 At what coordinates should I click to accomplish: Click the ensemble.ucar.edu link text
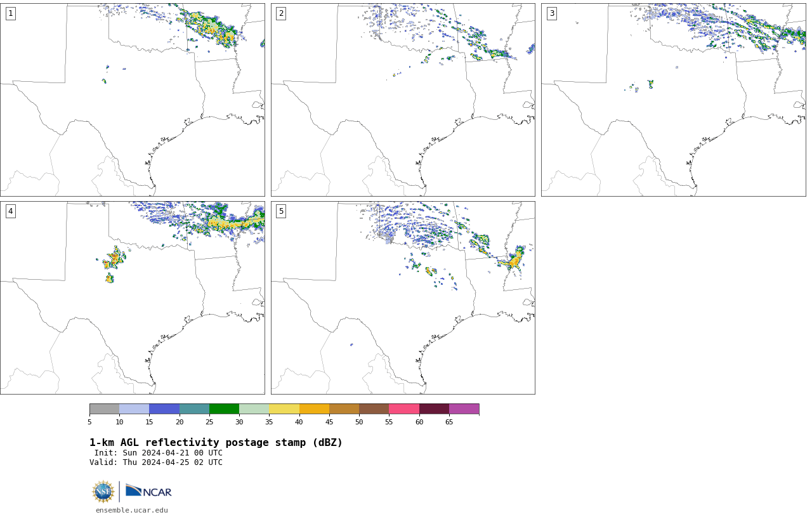(132, 510)
